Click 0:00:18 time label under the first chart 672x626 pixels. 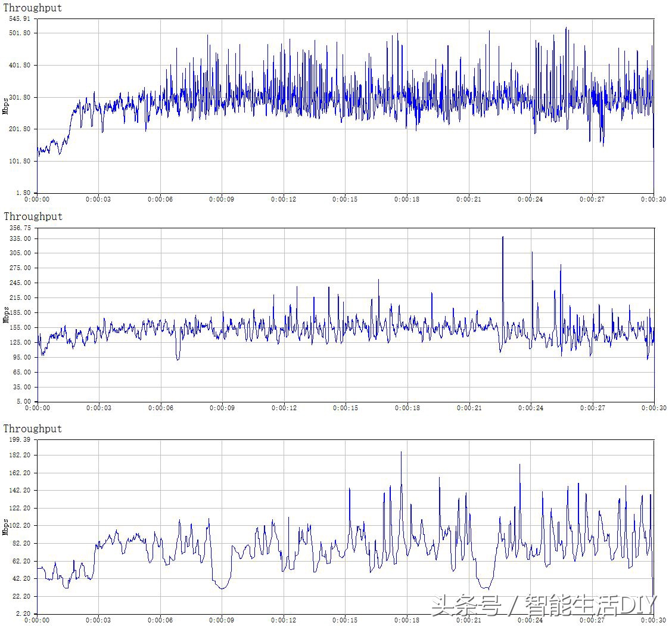[407, 199]
